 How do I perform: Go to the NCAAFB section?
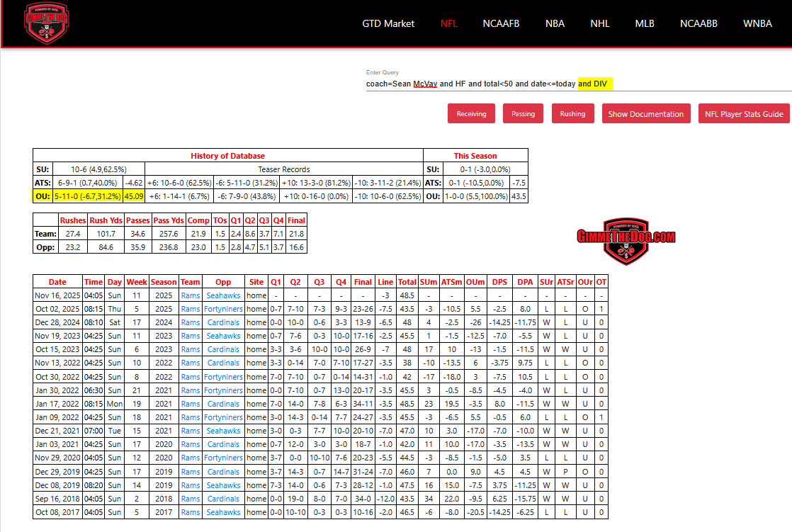(x=501, y=24)
